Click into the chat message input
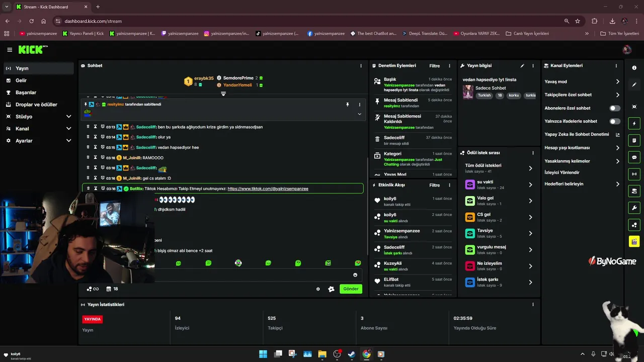 click(252, 275)
